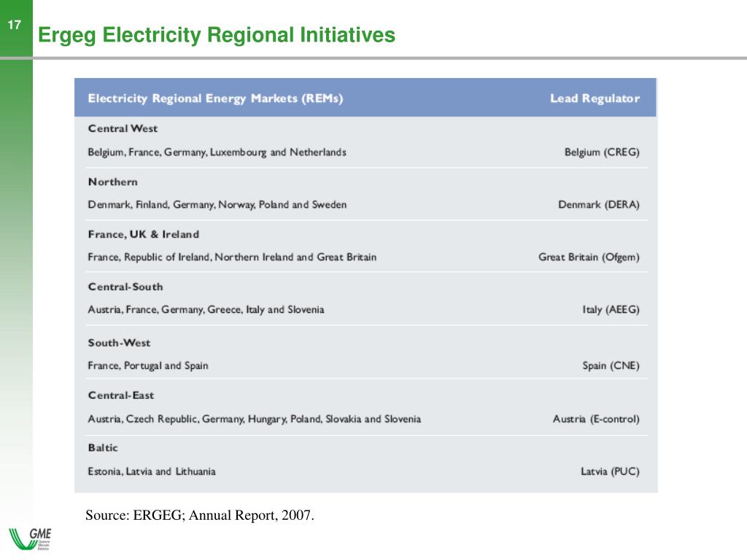
Task: Click Italy (AEEG) regulator cell
Action: [611, 309]
